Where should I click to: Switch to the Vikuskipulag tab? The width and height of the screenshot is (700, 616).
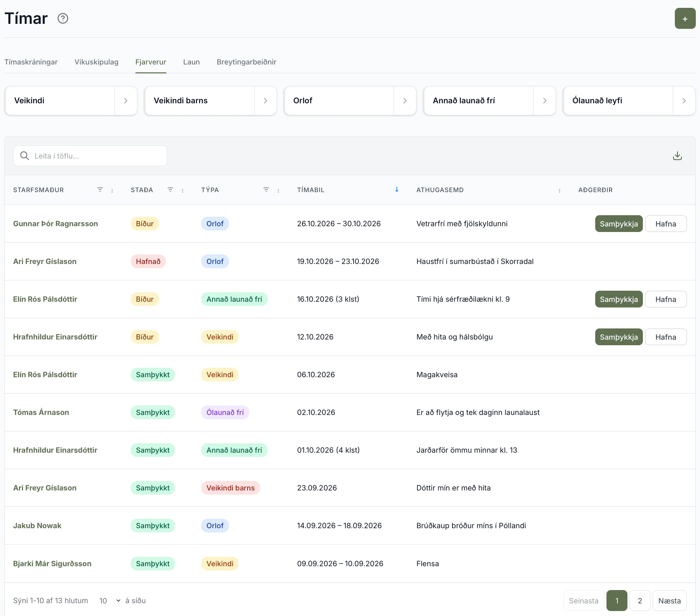pos(96,62)
